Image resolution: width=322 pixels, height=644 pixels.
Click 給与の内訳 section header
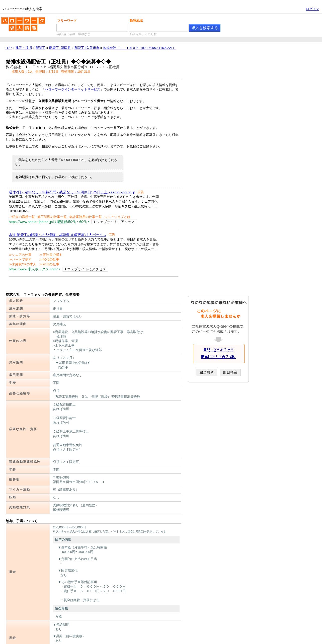116,540
